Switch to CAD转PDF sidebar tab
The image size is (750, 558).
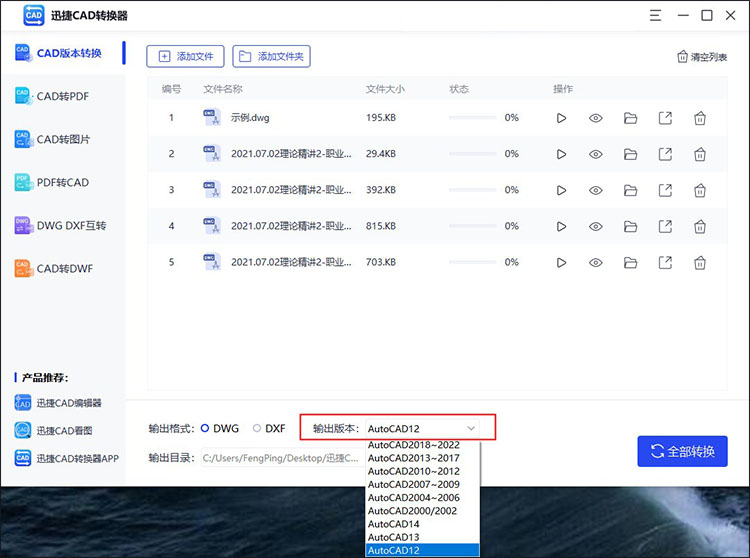click(63, 96)
